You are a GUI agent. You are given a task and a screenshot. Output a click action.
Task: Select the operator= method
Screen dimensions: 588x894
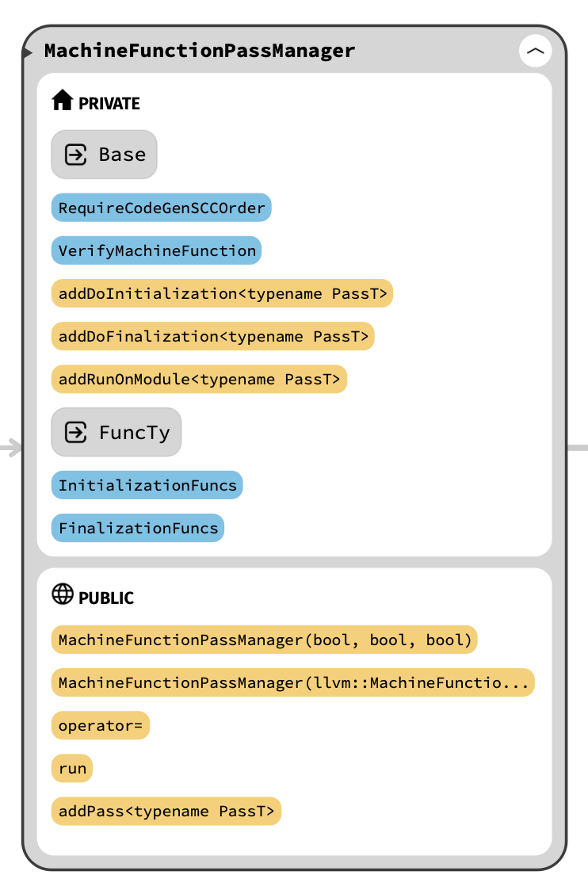pyautogui.click(x=101, y=725)
